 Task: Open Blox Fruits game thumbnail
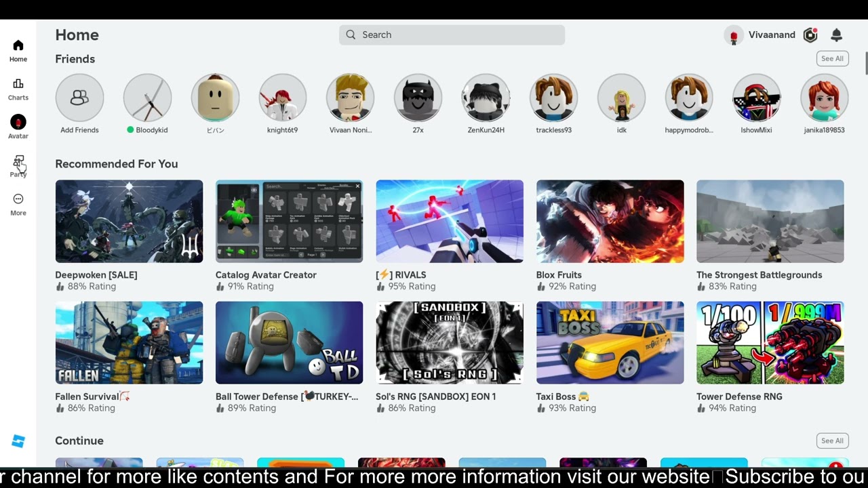610,221
